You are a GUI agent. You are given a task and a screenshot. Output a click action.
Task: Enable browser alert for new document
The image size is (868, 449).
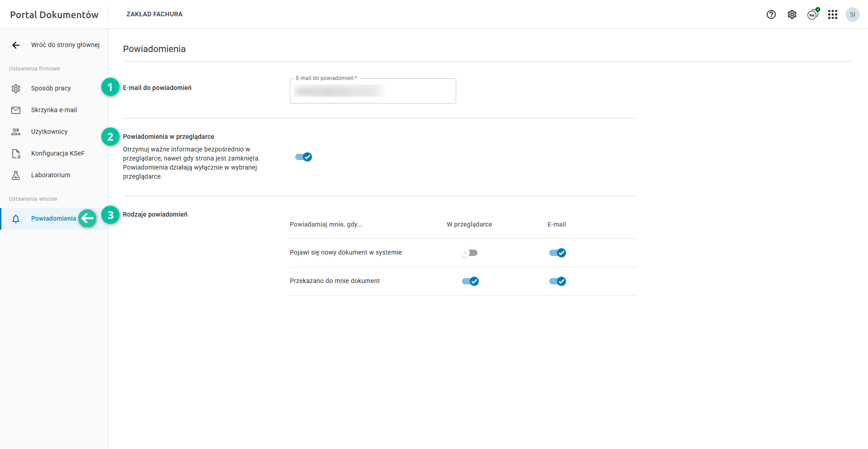469,253
